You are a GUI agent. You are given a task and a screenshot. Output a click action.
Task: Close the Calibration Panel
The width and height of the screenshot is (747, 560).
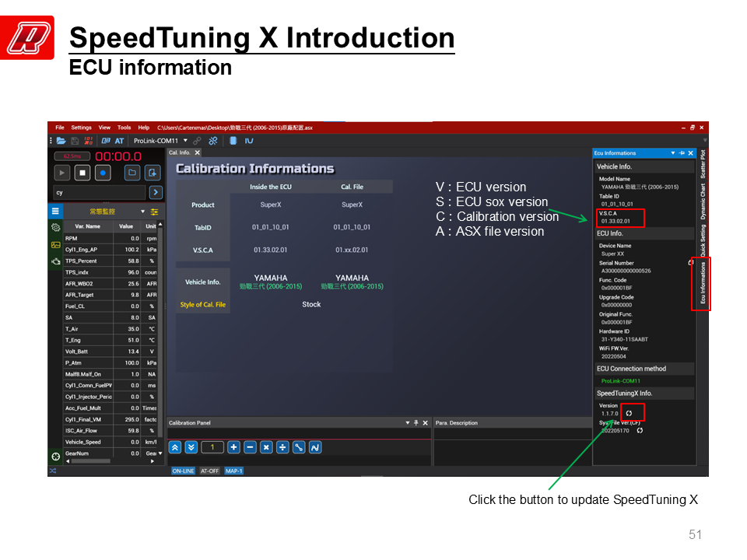[426, 423]
